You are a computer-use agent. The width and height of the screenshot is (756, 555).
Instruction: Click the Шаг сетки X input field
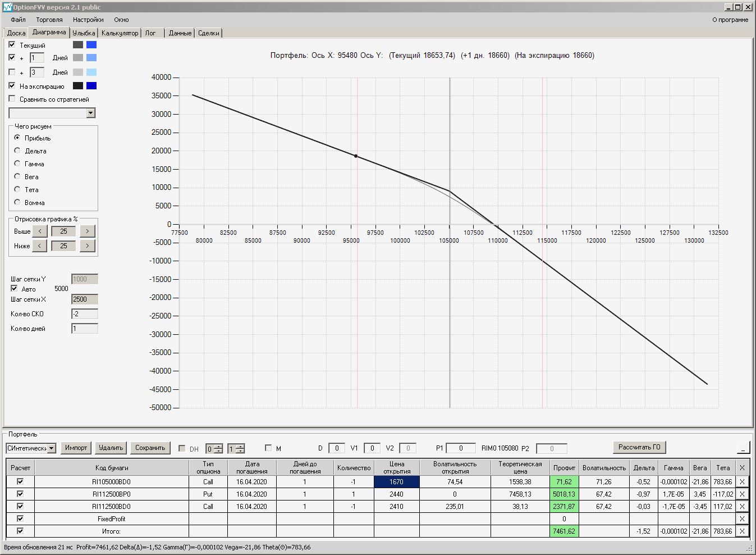[x=85, y=299]
